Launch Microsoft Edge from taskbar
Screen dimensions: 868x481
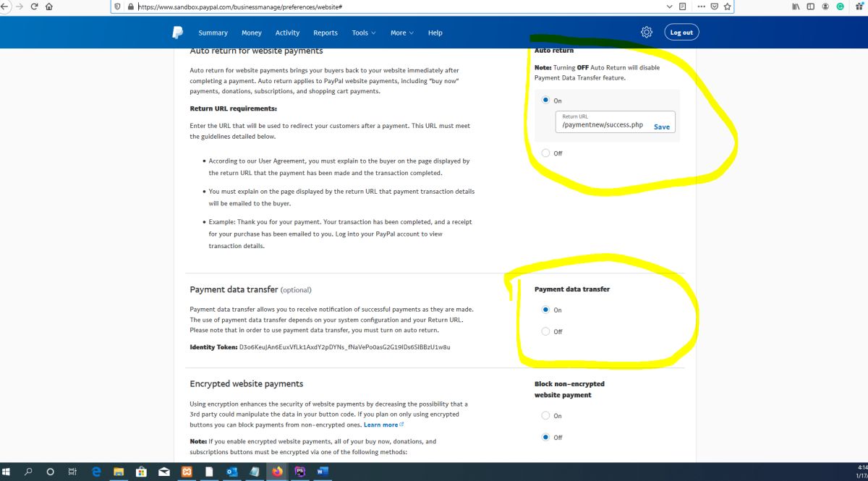point(95,472)
